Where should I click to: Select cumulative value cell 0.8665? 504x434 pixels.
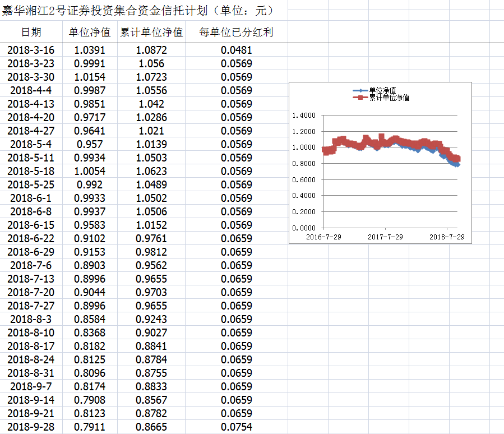(x=151, y=427)
